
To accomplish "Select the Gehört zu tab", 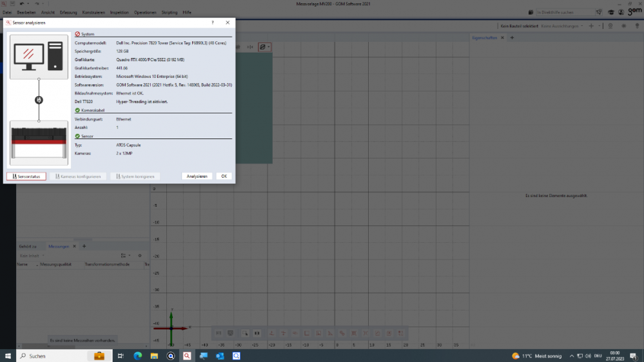I will [x=28, y=246].
